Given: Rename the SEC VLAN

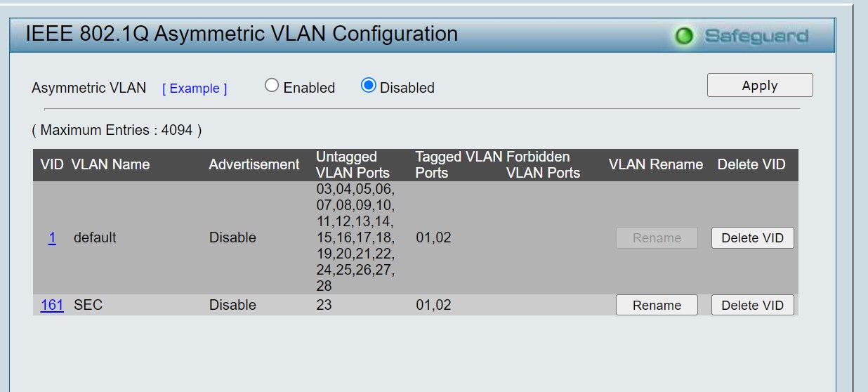Looking at the screenshot, I should click(x=657, y=305).
